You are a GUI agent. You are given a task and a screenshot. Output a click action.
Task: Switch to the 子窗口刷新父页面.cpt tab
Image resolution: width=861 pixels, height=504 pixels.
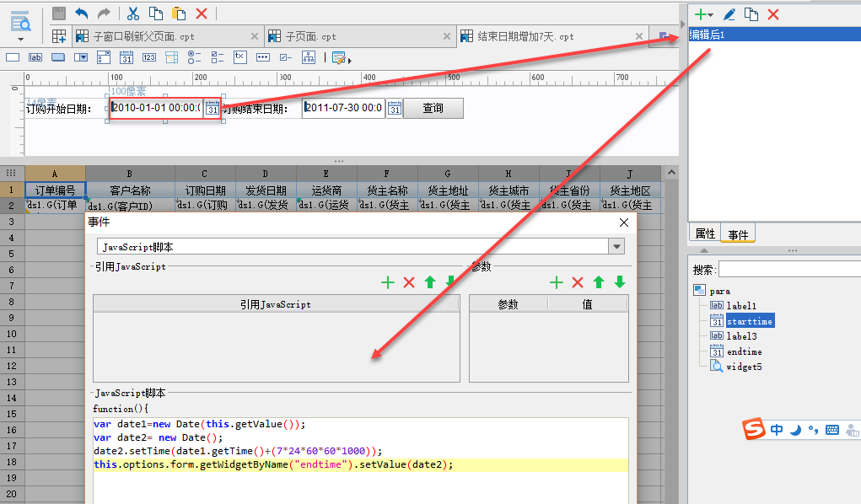click(x=143, y=36)
